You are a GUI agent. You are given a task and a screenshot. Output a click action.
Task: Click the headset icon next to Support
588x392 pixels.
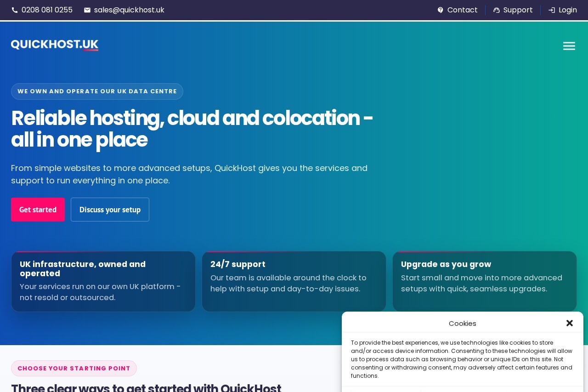point(497,10)
